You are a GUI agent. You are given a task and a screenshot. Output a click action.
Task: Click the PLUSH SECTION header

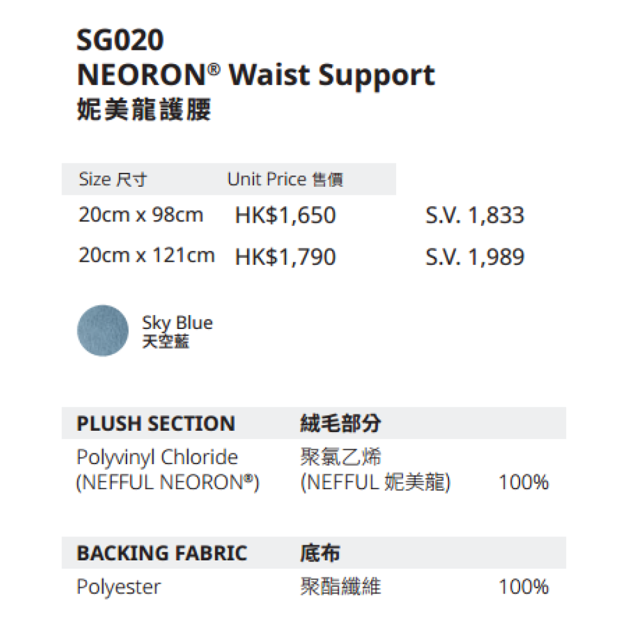(156, 423)
